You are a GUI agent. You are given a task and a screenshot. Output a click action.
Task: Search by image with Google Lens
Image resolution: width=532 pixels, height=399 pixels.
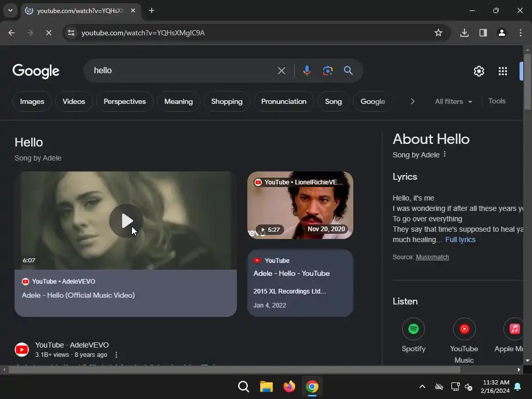tap(327, 71)
